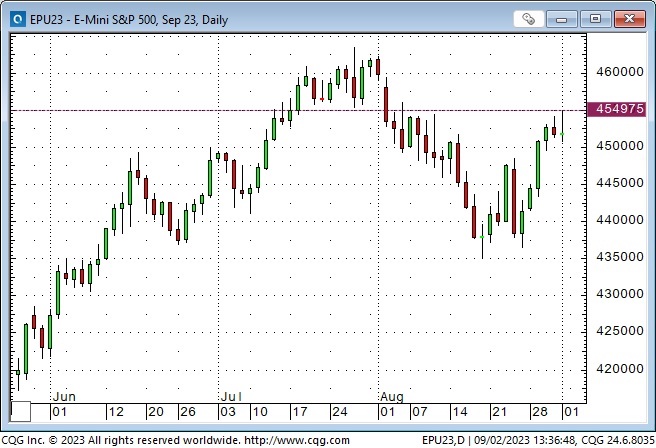Click the 450000 price axis label
The width and height of the screenshot is (656, 448).
pyautogui.click(x=620, y=146)
